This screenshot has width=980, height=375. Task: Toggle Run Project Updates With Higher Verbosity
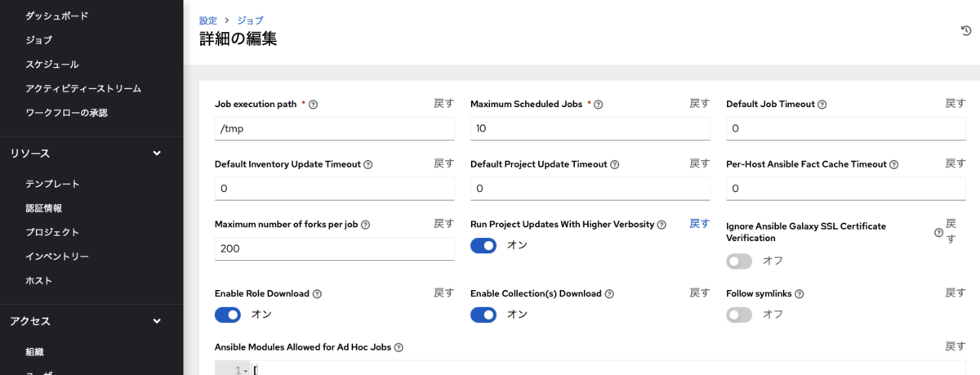point(483,245)
